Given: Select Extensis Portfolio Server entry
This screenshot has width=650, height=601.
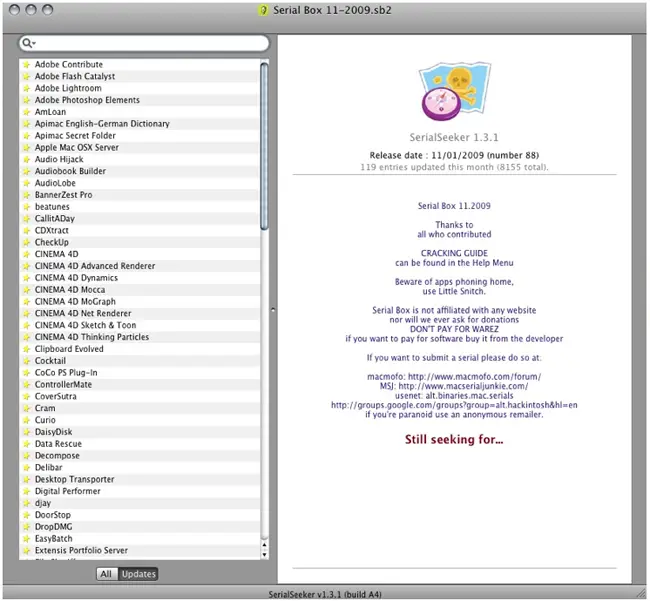Looking at the screenshot, I should pos(140,551).
